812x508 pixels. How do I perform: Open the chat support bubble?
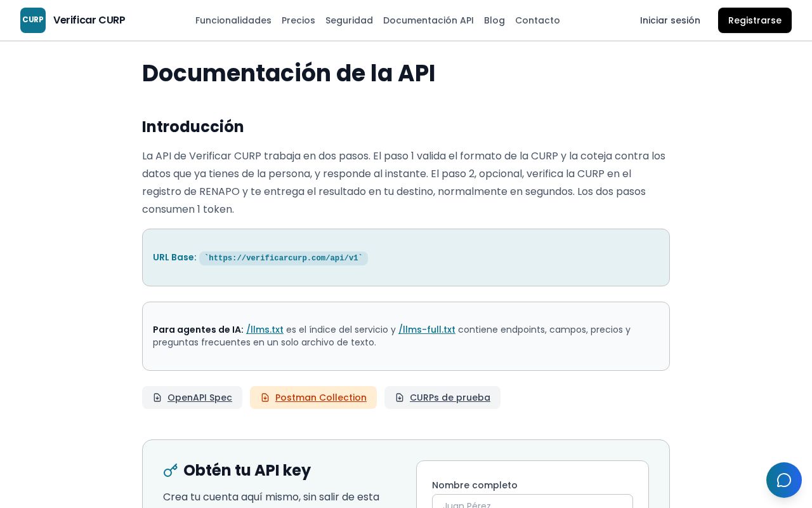coord(784,480)
